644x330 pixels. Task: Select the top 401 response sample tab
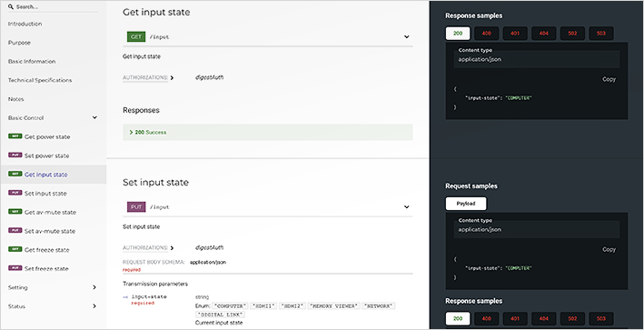(515, 34)
